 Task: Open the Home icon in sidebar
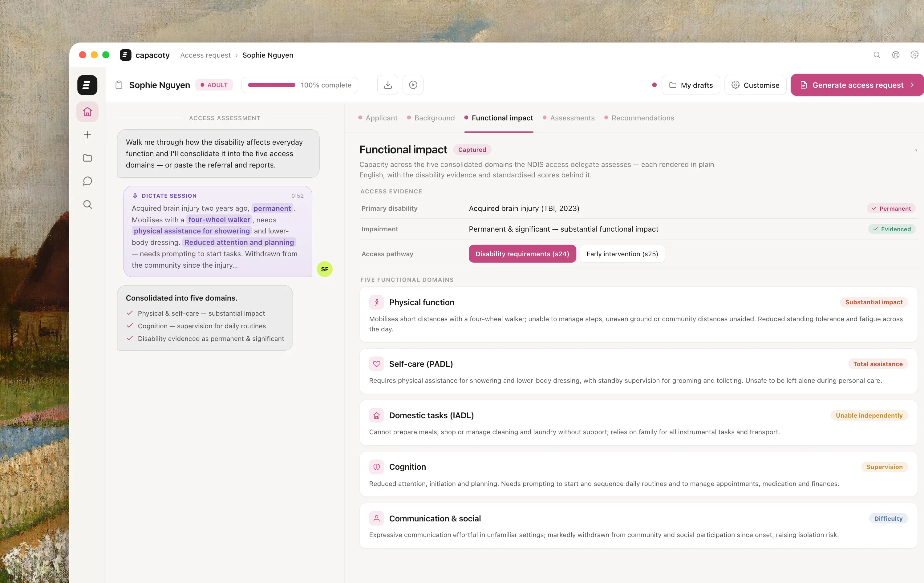tap(87, 112)
